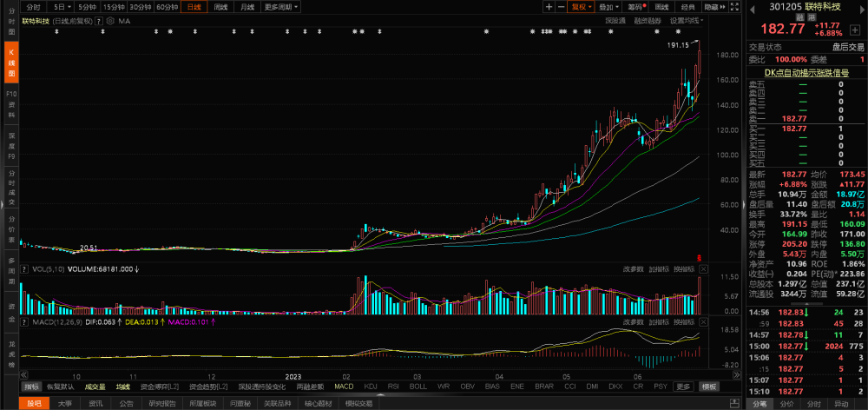Open 设置均线 dropdown
Viewport: 868px width, 410px height.
tap(687, 21)
